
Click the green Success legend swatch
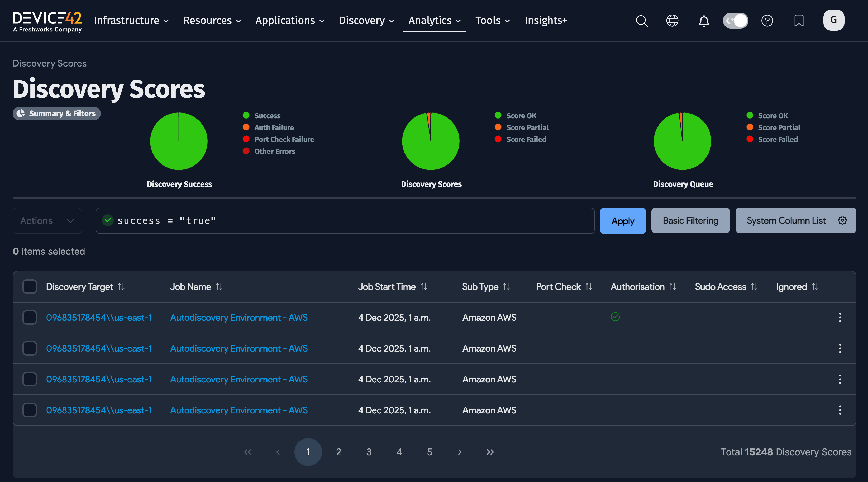coord(246,115)
